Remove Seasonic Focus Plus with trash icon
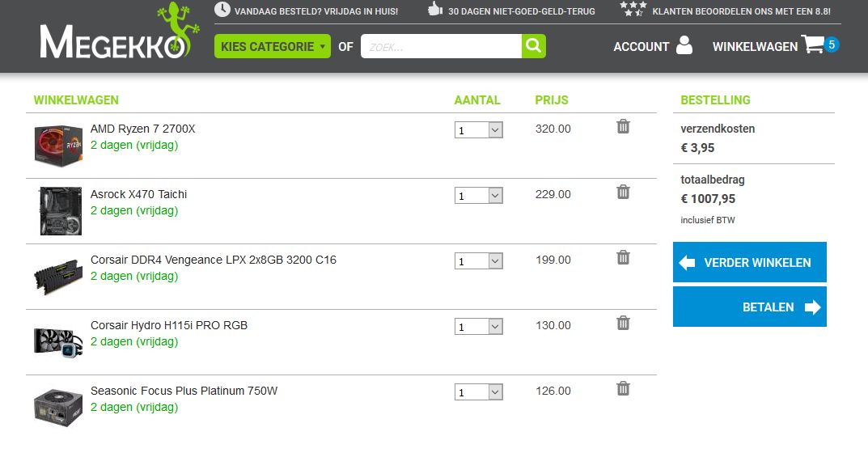868x474 pixels. pos(623,389)
